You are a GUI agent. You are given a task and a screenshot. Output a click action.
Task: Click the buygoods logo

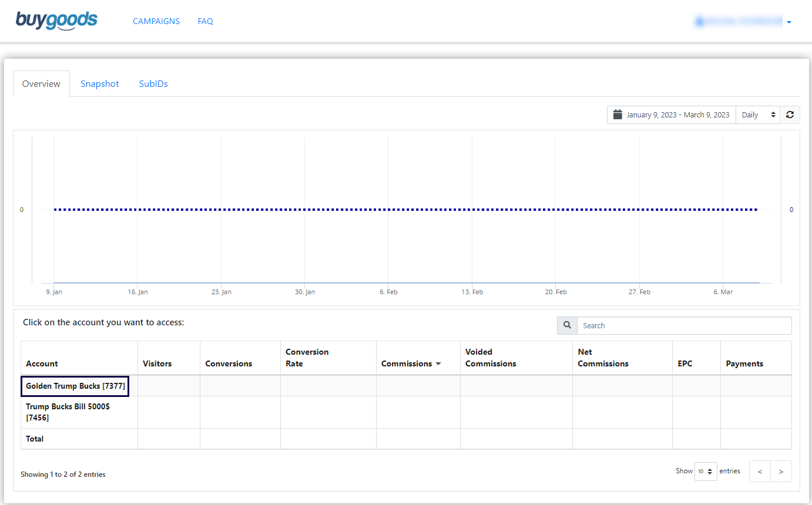tap(56, 21)
